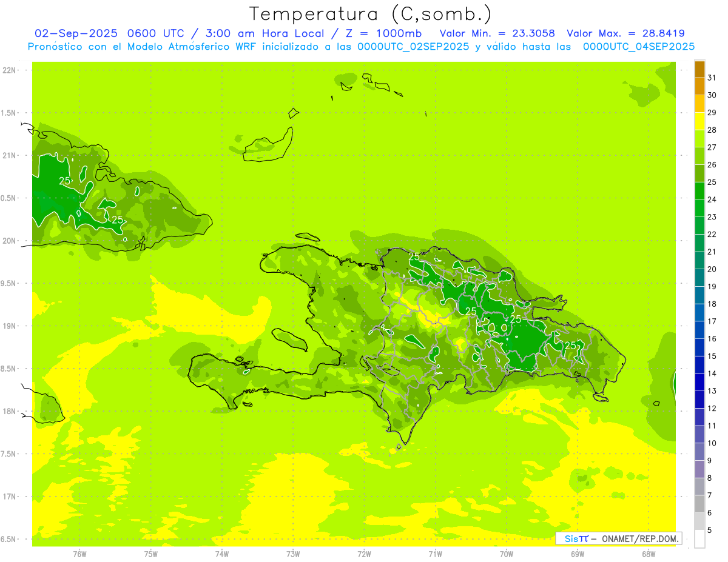This screenshot has height=562, width=728.
Task: Click the '68W' longitude axis label
Action: coord(649,554)
